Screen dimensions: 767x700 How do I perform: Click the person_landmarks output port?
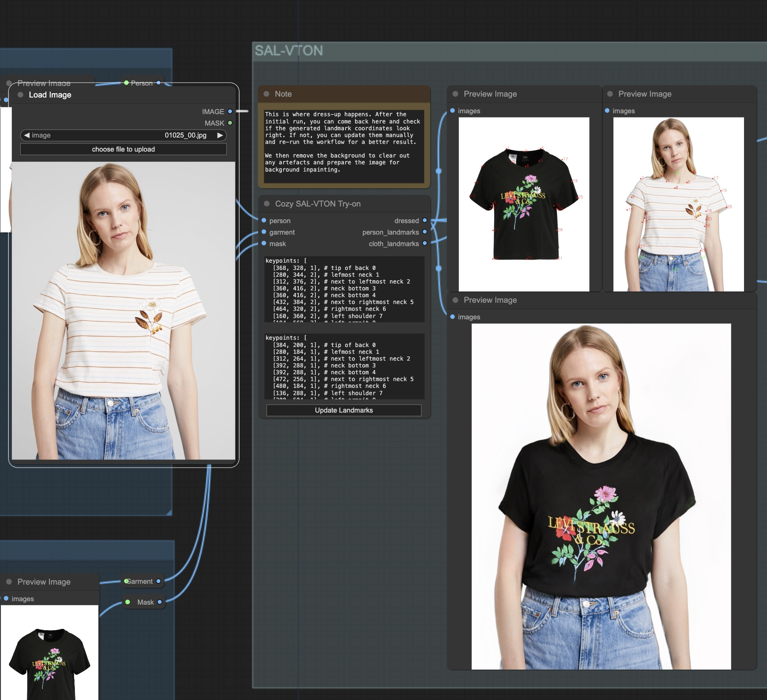(424, 232)
